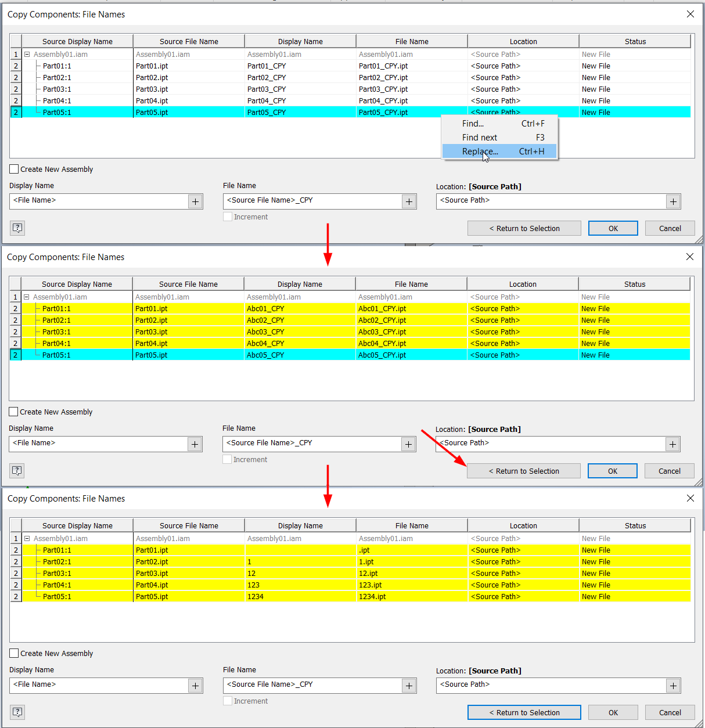Viewport: 705px width, 728px height.
Task: Confirm with OK in the top dialog
Action: 613,228
